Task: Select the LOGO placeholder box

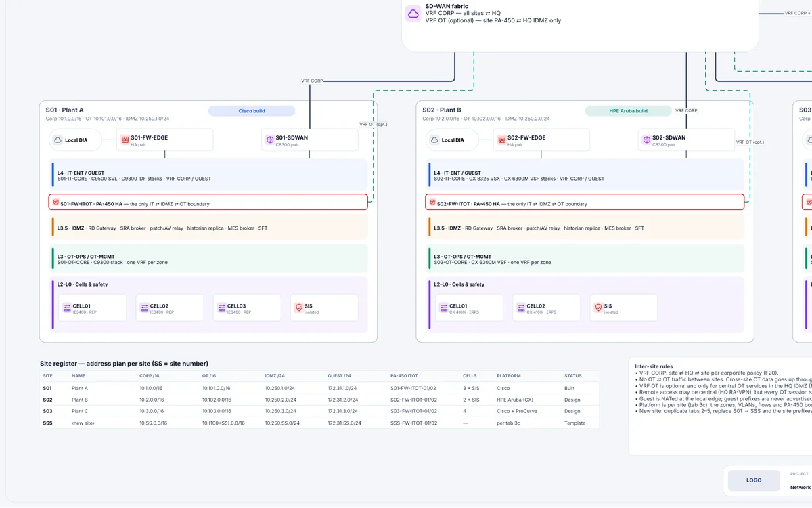Action: click(754, 480)
